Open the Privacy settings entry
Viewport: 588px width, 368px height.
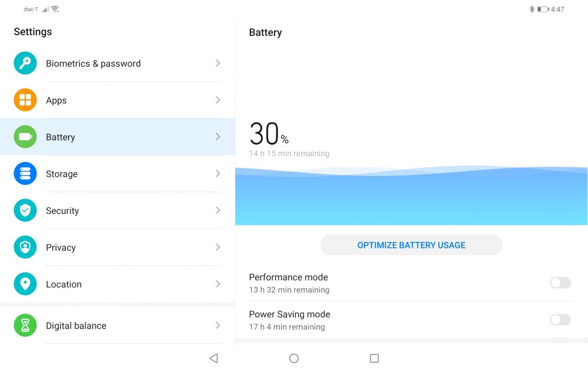pyautogui.click(x=118, y=247)
